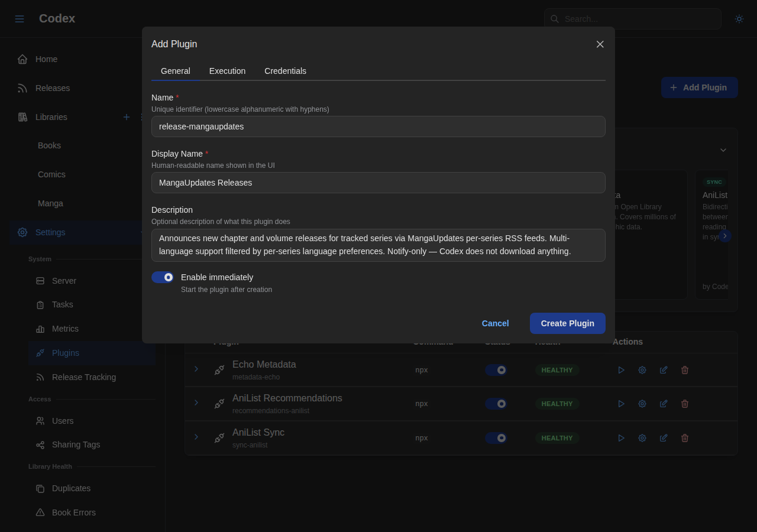Open Duplicates page
Image resolution: width=757 pixels, height=532 pixels.
[x=92, y=488]
